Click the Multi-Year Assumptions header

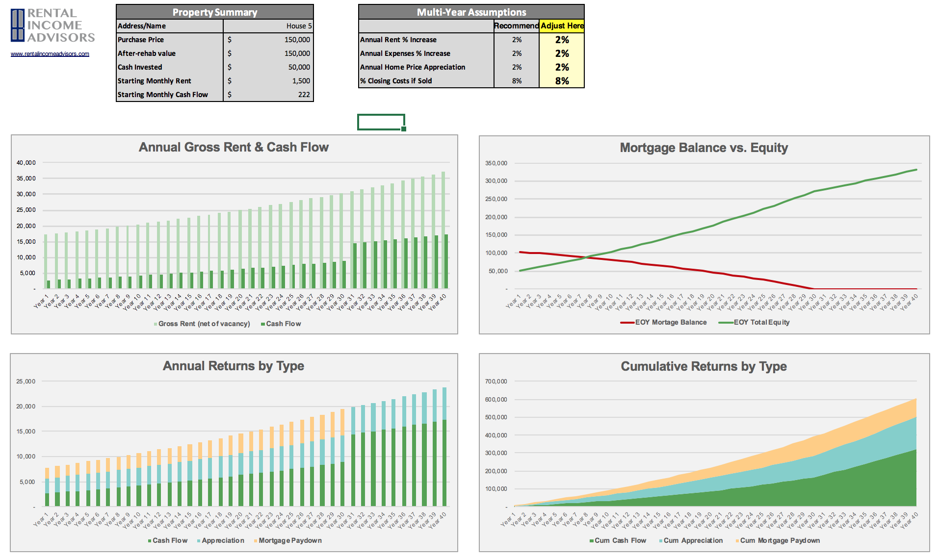(471, 12)
